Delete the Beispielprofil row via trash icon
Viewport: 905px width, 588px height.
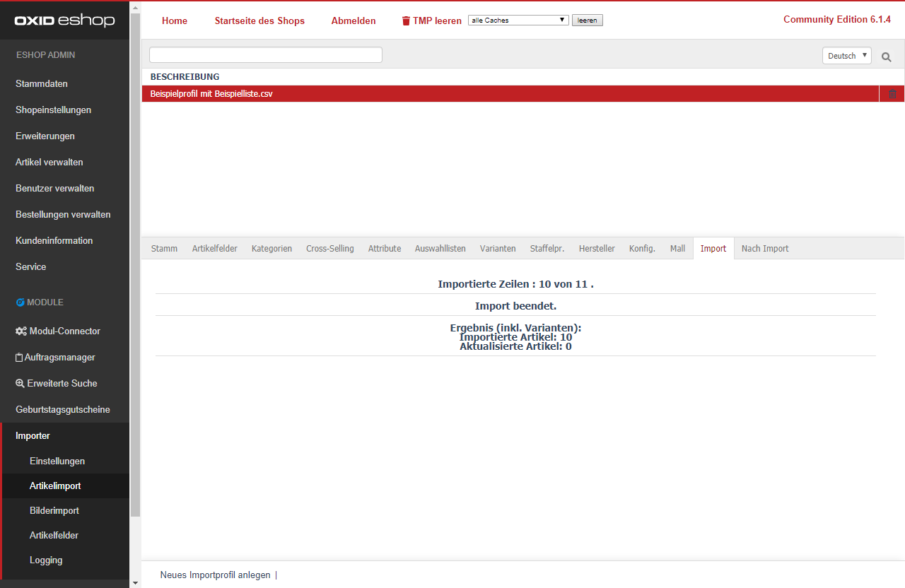coord(892,94)
